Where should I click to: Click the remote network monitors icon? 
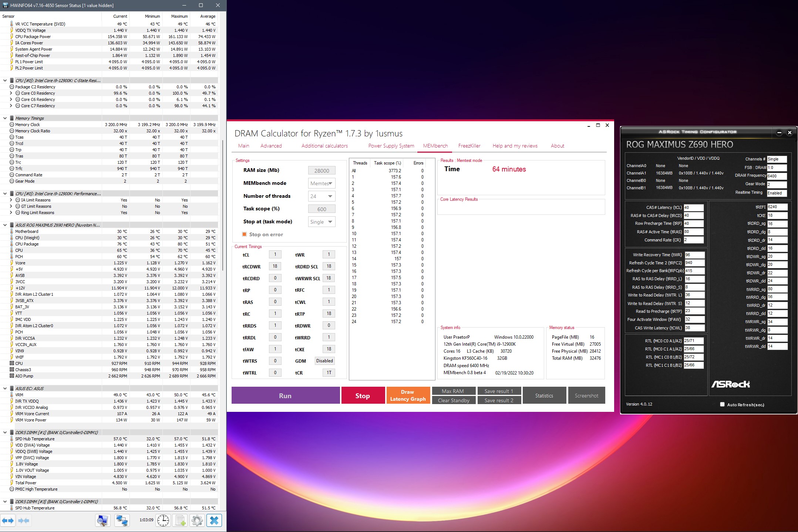click(122, 521)
